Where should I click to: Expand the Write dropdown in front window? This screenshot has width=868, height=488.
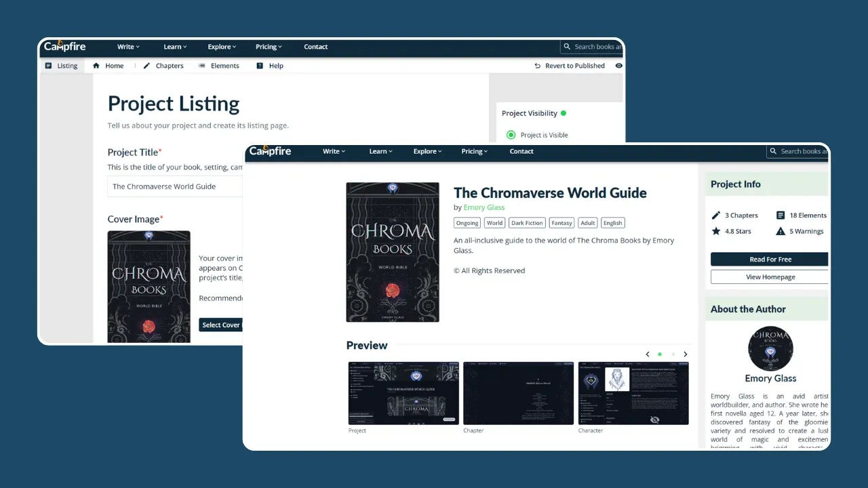coord(334,152)
